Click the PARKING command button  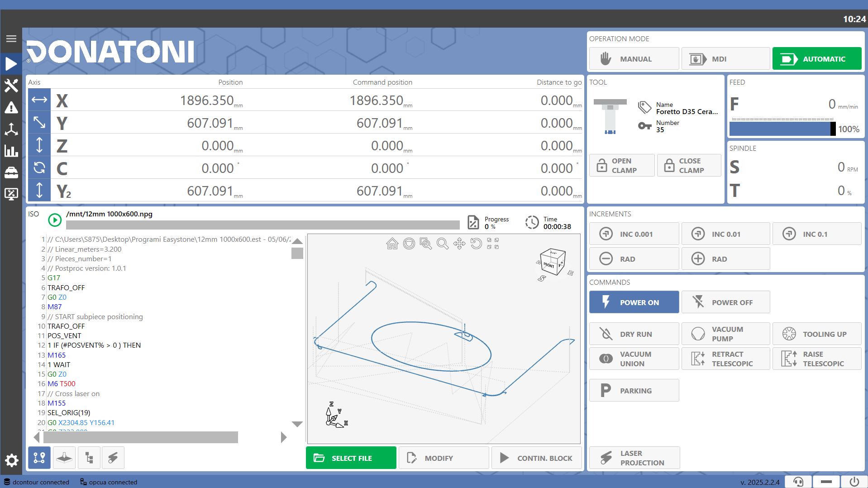(x=634, y=390)
